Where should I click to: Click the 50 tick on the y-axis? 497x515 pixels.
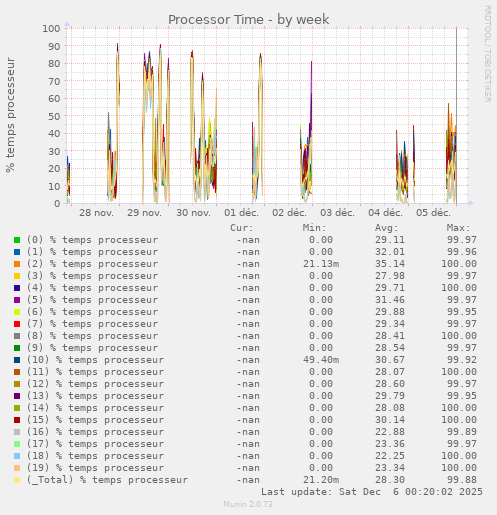click(54, 116)
